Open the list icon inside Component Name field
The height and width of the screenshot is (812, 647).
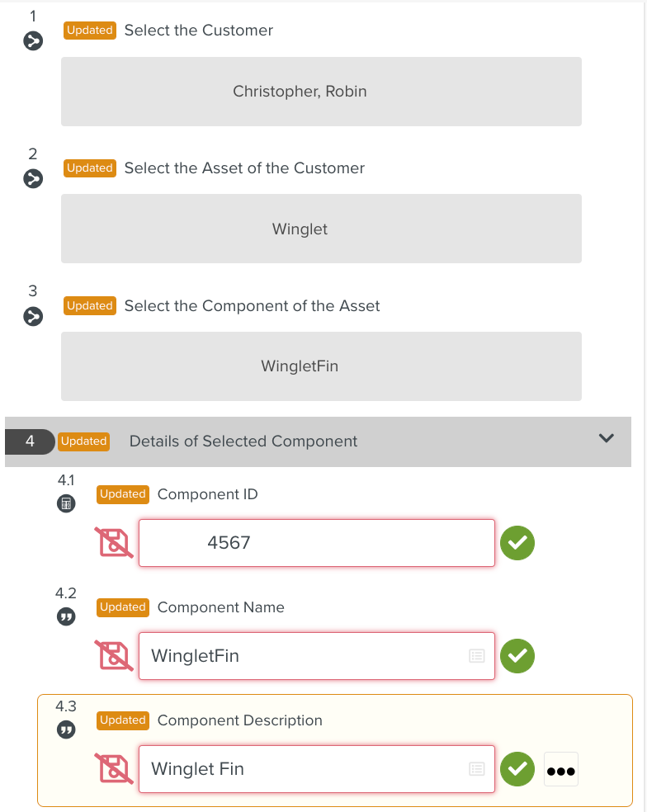(477, 656)
